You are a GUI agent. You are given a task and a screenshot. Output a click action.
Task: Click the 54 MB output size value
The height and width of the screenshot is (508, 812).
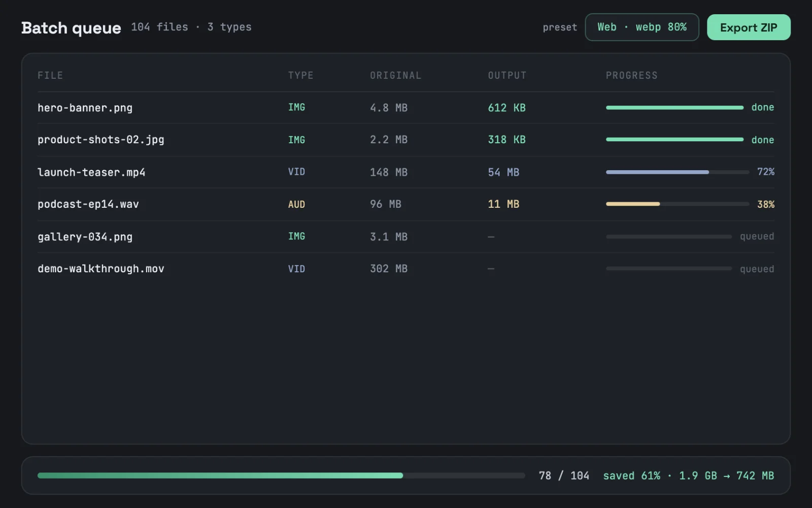[503, 172]
